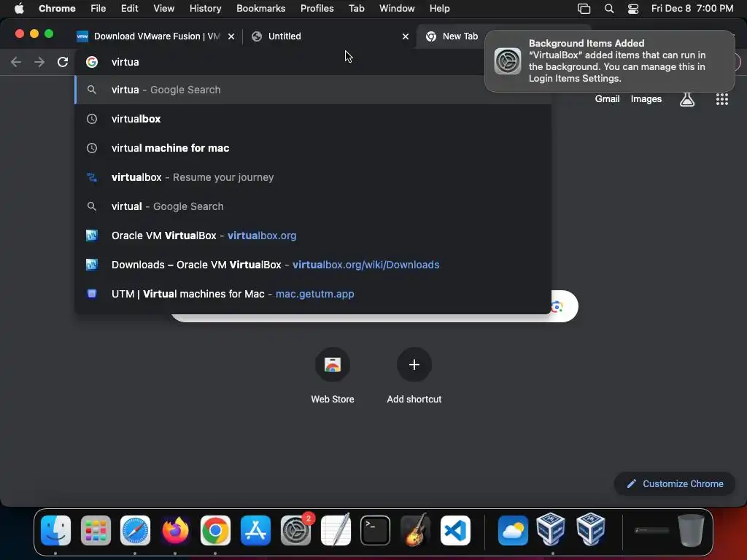This screenshot has width=747, height=560.
Task: Click the Customize Chrome button
Action: click(675, 484)
